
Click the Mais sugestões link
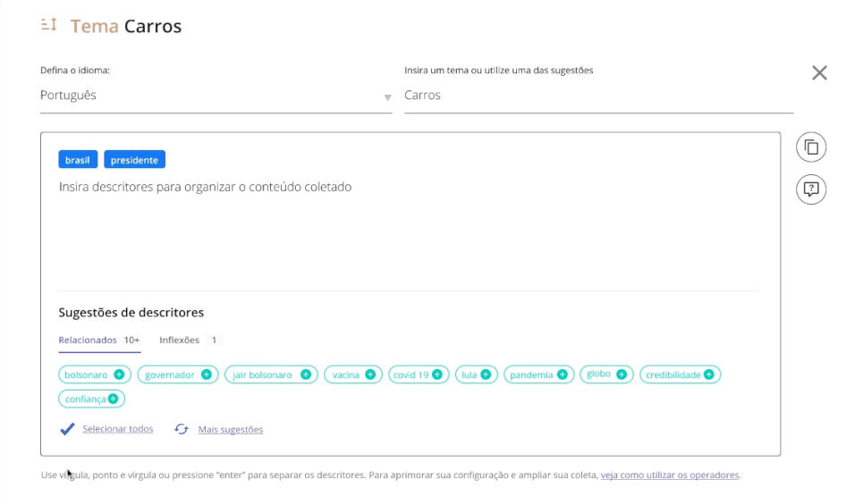tap(230, 430)
